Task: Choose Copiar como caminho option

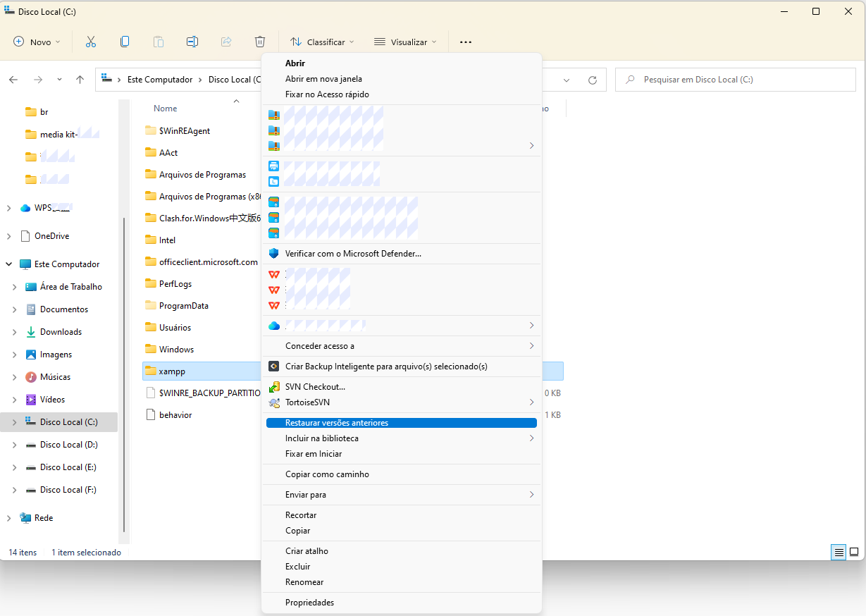Action: 327,474
